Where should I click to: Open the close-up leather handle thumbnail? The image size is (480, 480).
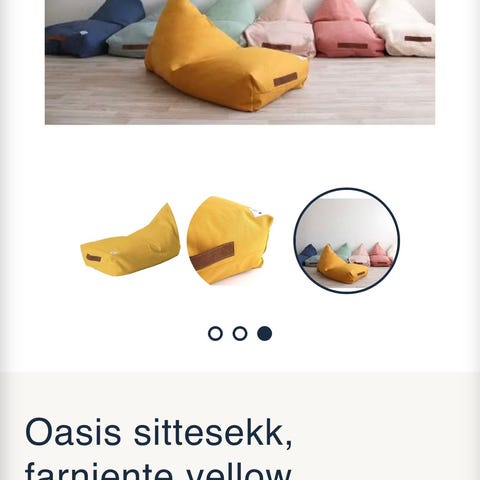[230, 240]
